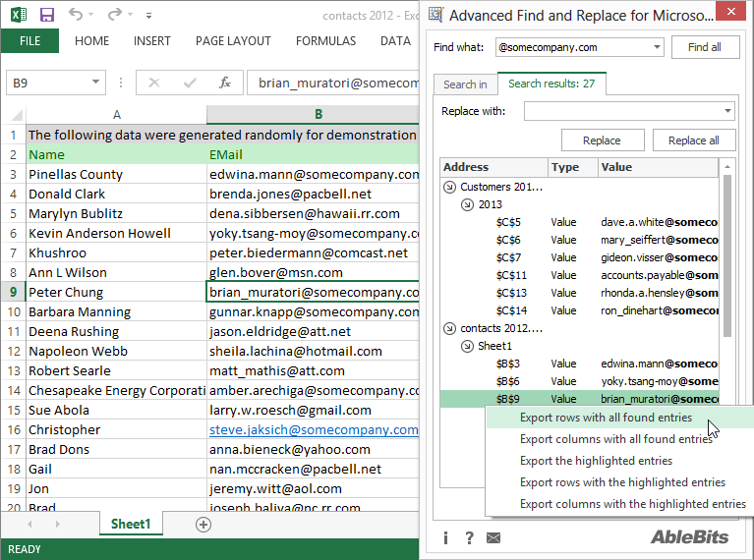Click the Replace button

pos(603,140)
